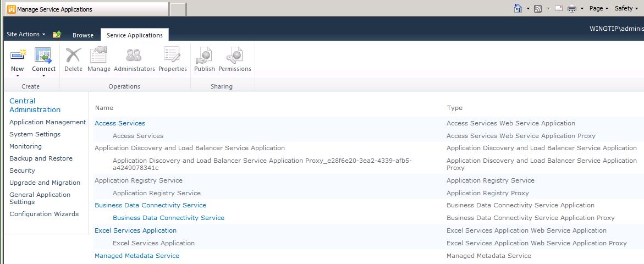Open Business Data Connectivity Service application link

pyautogui.click(x=150, y=205)
